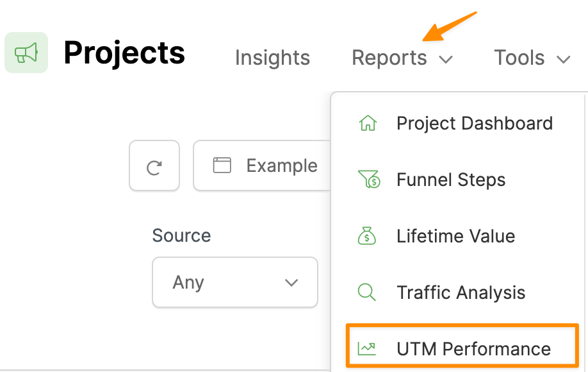Screen dimensions: 588x372
Task: Open the Source dropdown set to Any
Action: point(235,282)
